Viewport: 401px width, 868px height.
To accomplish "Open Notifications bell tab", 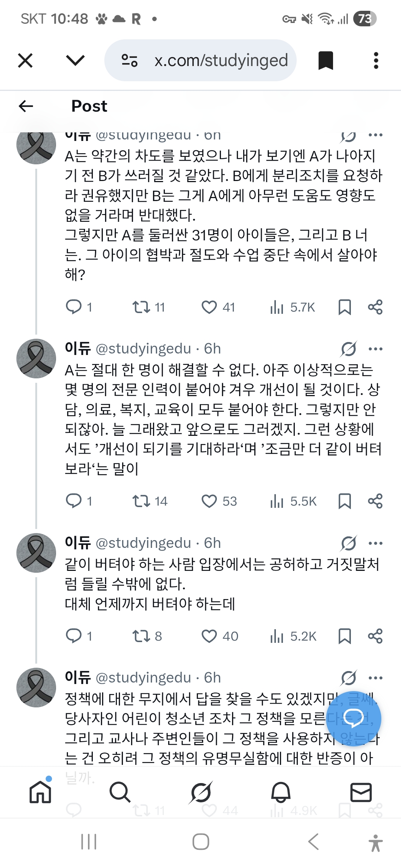I will [281, 792].
